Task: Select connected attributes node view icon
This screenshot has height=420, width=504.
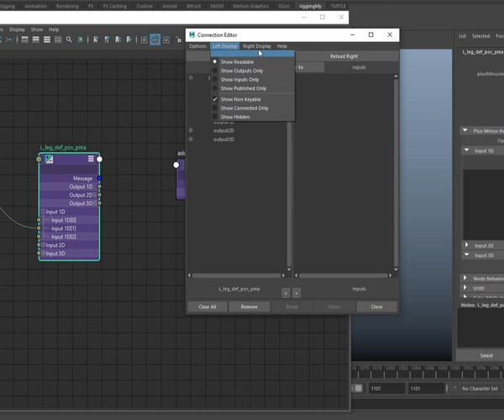Action: tap(36, 39)
